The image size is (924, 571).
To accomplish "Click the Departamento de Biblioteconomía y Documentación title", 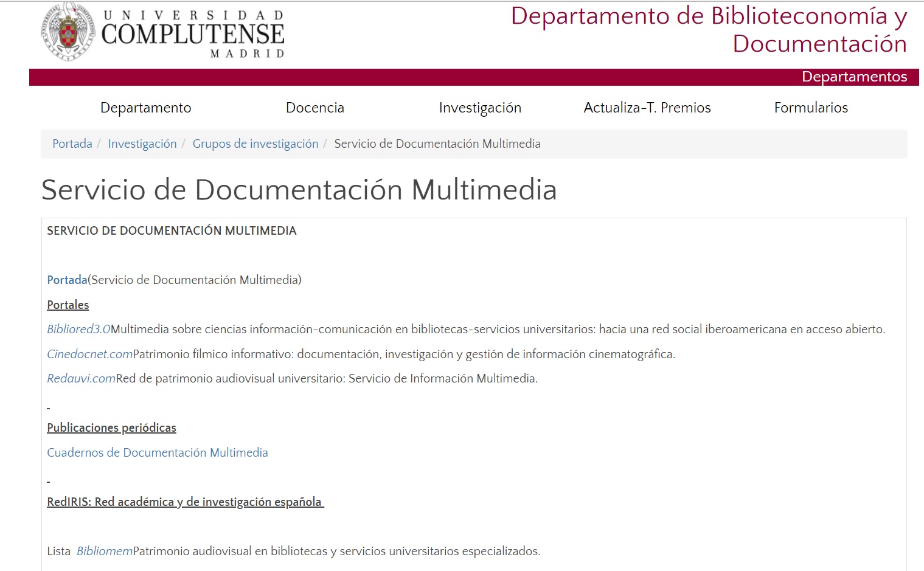I will [709, 30].
